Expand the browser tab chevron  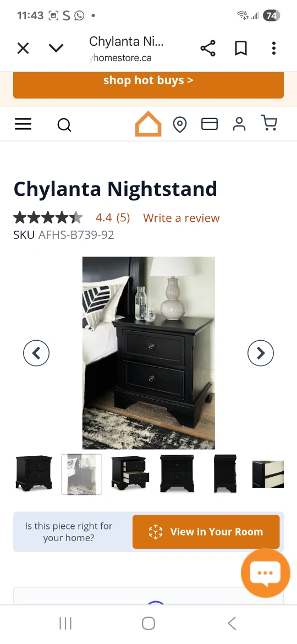[56, 48]
